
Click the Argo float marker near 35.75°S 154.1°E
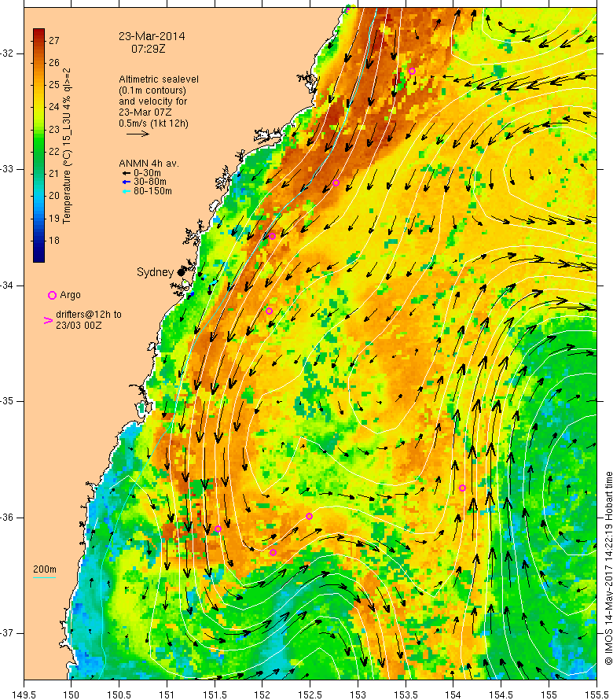(462, 488)
